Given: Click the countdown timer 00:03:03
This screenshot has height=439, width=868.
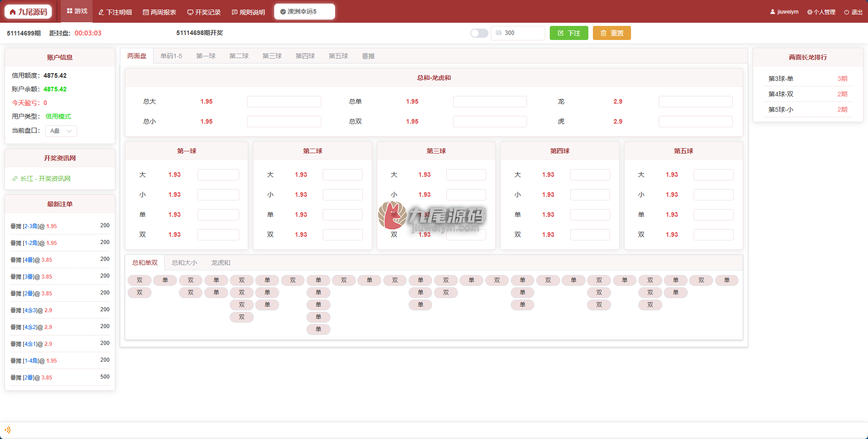Looking at the screenshot, I should 88,33.
